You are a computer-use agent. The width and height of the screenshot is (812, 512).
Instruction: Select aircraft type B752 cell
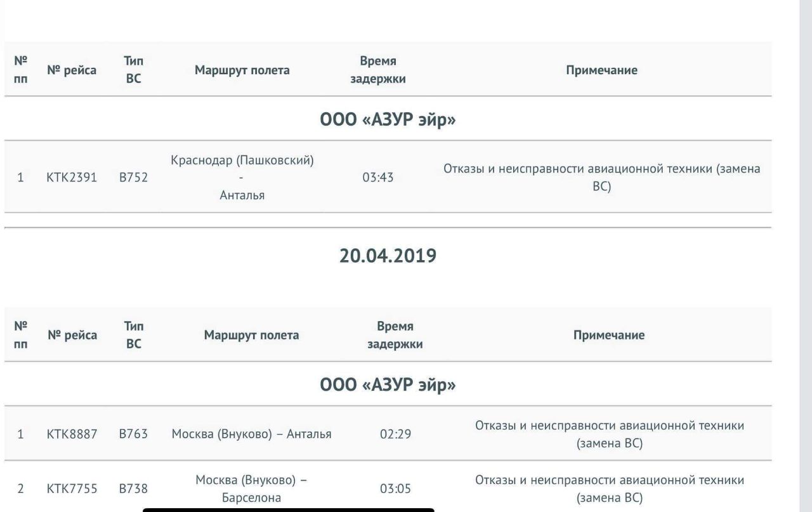[133, 178]
